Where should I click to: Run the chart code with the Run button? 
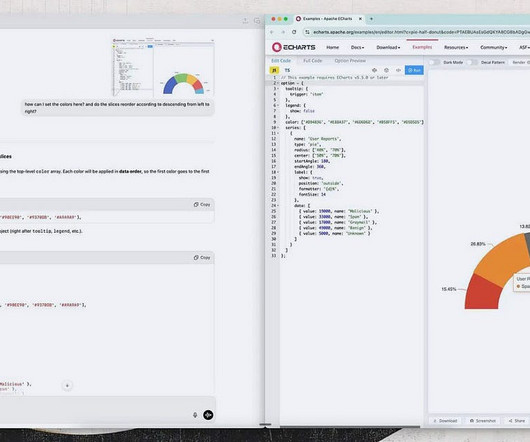coord(414,70)
